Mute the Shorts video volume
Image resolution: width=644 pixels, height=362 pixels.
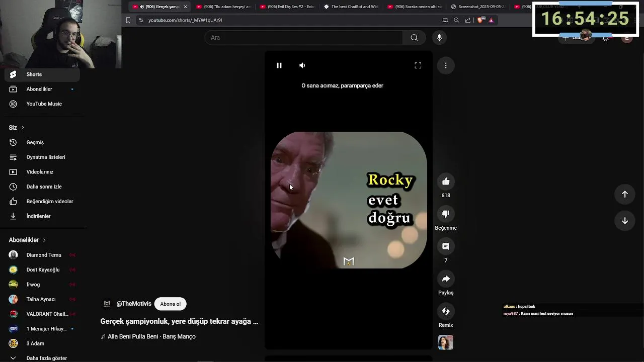(302, 65)
